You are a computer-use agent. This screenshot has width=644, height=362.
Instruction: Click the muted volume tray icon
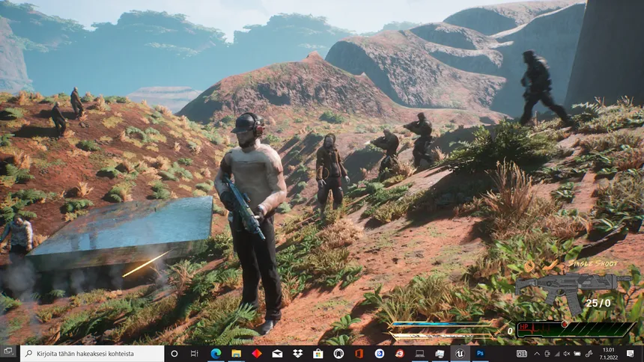coord(567,354)
